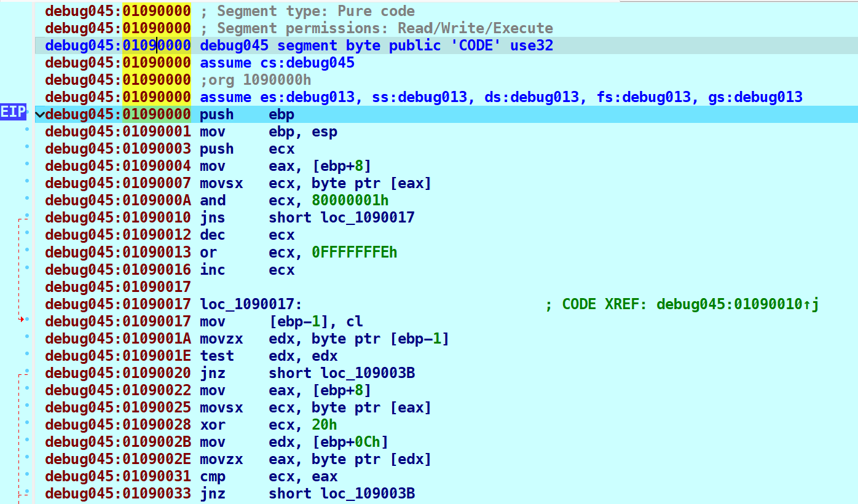Follow loc_109003B in jnz at 01090020
Screen dimensions: 858x504
pos(367,373)
